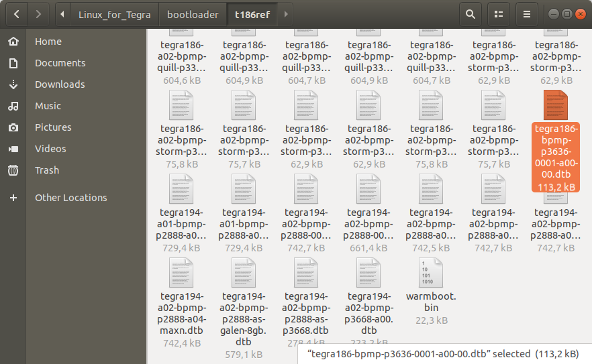Show later path segments with right triangle
The width and height of the screenshot is (592, 364).
coord(286,14)
